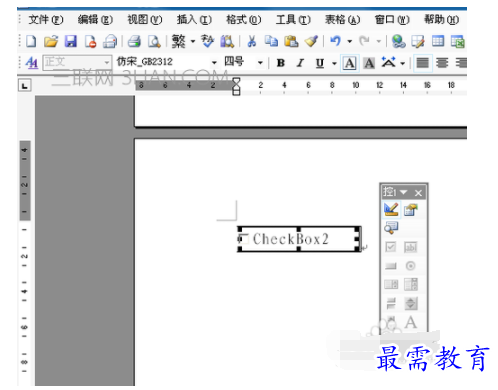The height and width of the screenshot is (390, 498).
Task: Open the 工具(T) menu
Action: point(293,20)
